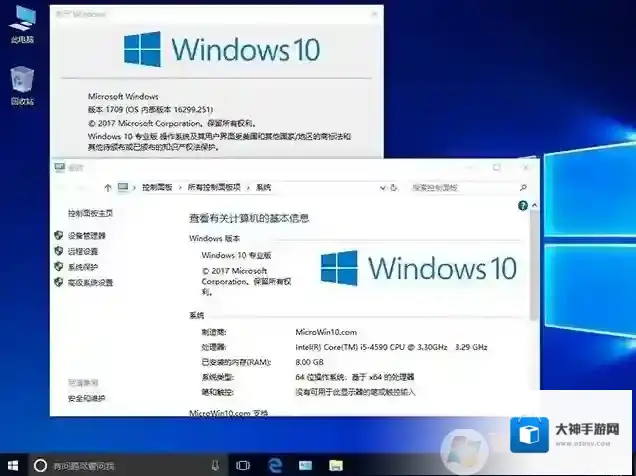Select 控制面板 in the address breadcrumb
This screenshot has height=476, width=636.
coord(155,187)
